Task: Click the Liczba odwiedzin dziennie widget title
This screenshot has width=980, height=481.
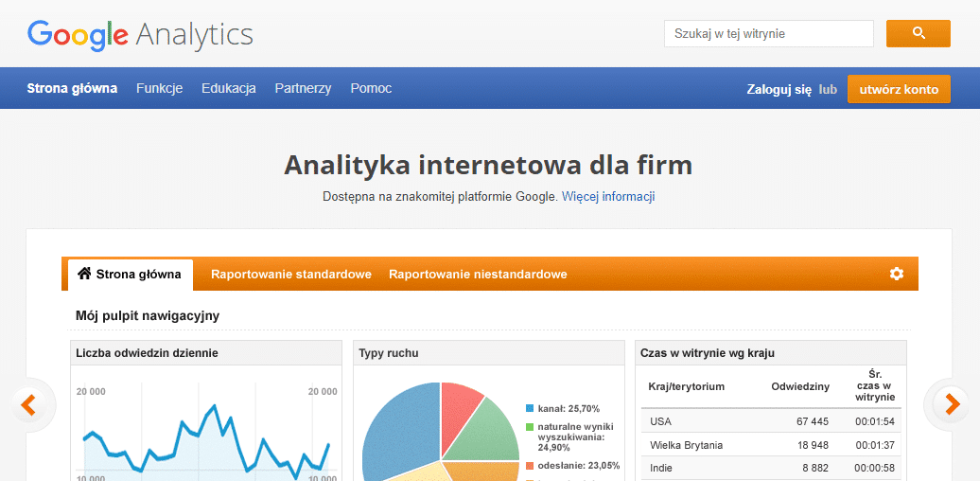Action: pos(147,353)
